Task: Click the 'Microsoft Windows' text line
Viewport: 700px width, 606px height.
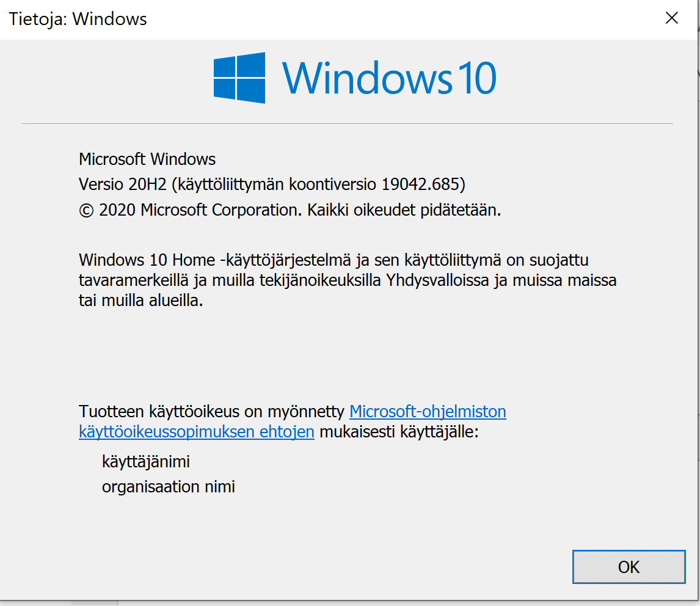Action: coord(147,159)
